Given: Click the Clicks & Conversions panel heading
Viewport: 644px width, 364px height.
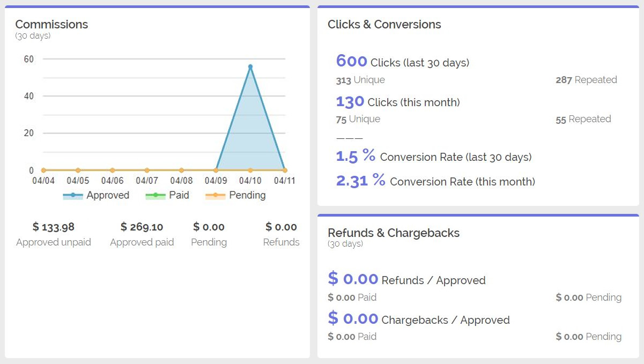Looking at the screenshot, I should pos(384,25).
